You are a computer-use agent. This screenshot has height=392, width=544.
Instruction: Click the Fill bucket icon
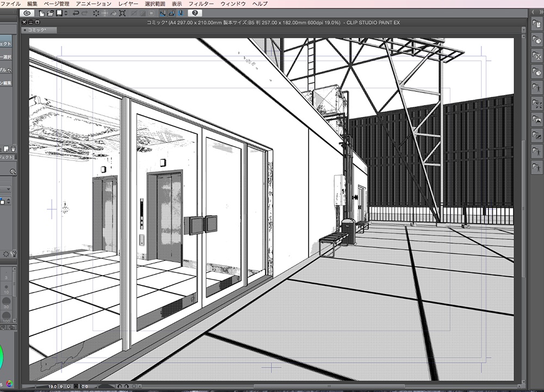[x=114, y=13]
